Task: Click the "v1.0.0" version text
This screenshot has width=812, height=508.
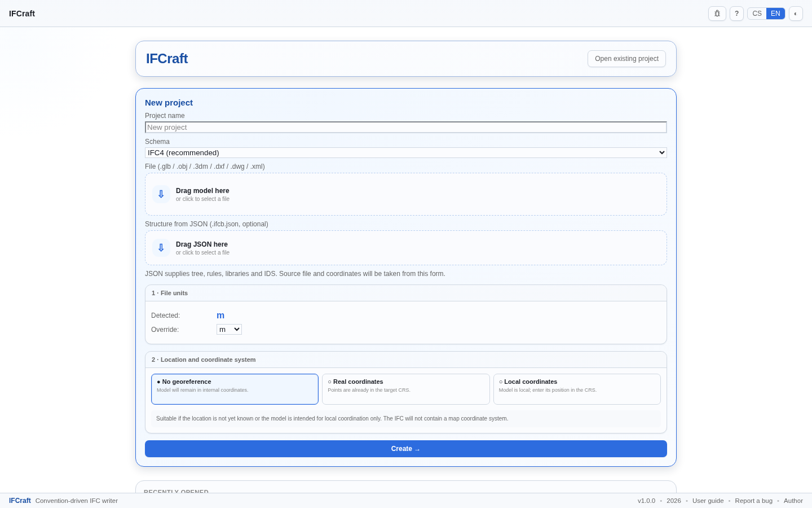Action: [x=646, y=501]
